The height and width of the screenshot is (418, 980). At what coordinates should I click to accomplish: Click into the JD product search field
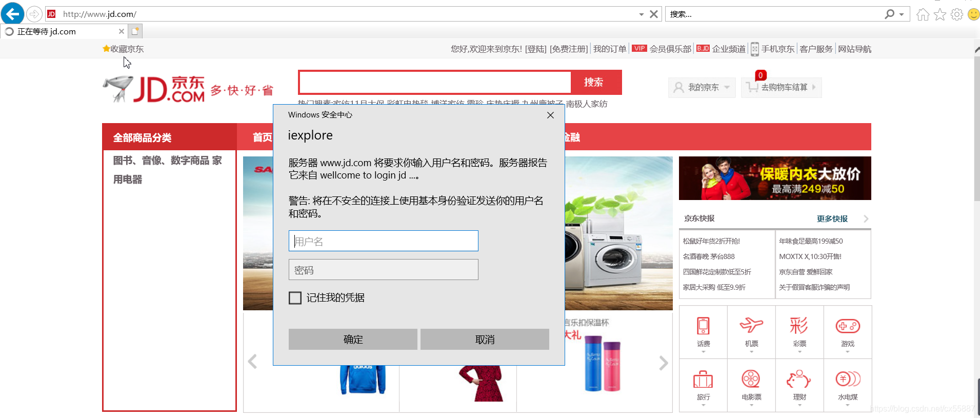pos(435,82)
